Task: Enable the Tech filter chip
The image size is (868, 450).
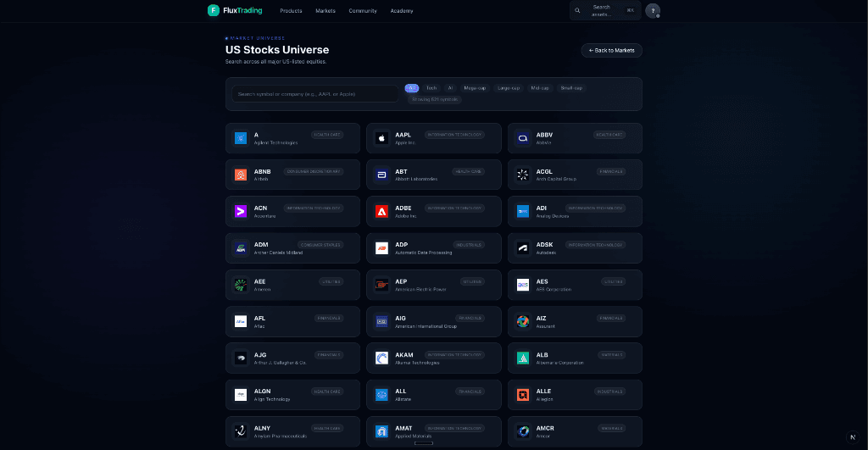Action: [x=431, y=88]
